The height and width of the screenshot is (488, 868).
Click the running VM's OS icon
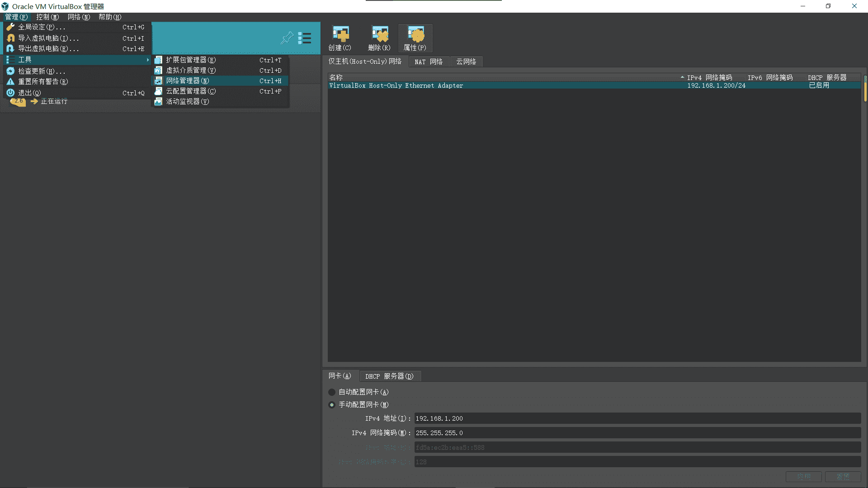(18, 101)
